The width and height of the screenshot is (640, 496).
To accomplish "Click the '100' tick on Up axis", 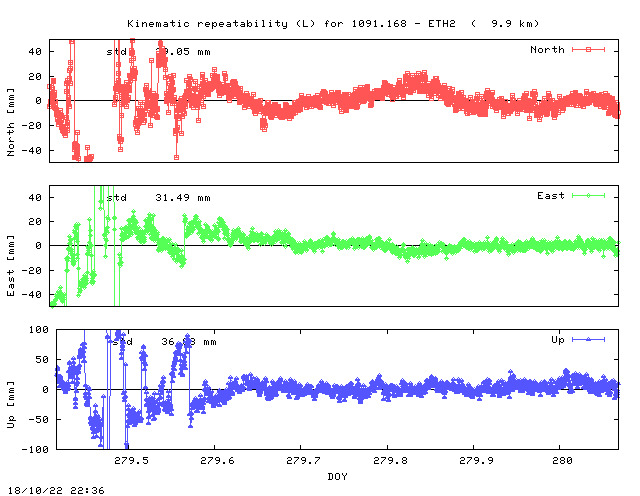I will [x=39, y=329].
